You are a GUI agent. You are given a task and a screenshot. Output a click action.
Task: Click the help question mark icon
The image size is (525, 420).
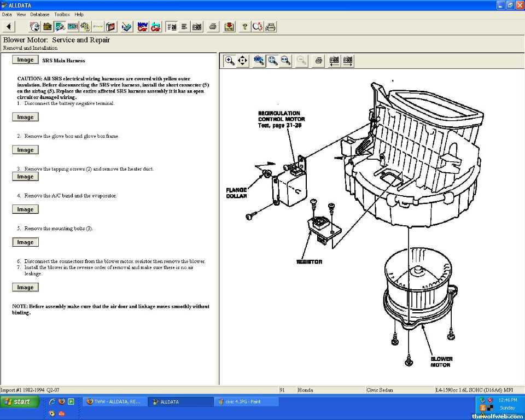click(x=244, y=26)
